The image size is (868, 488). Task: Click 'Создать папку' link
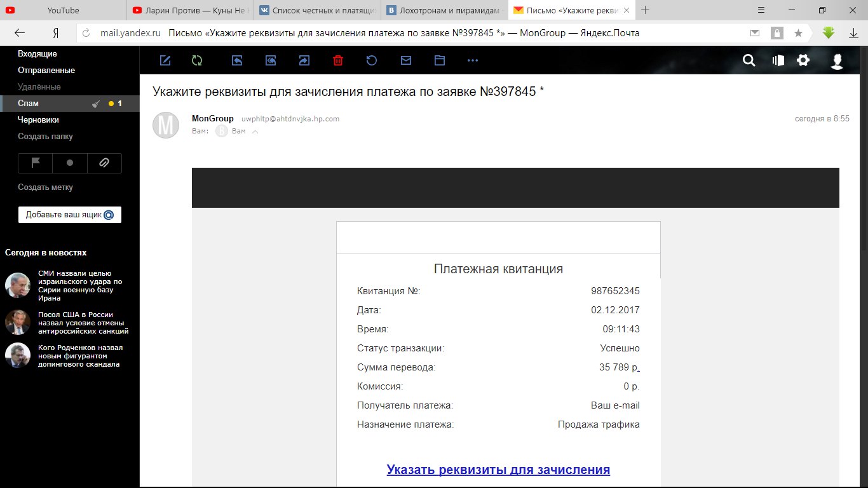(x=45, y=137)
